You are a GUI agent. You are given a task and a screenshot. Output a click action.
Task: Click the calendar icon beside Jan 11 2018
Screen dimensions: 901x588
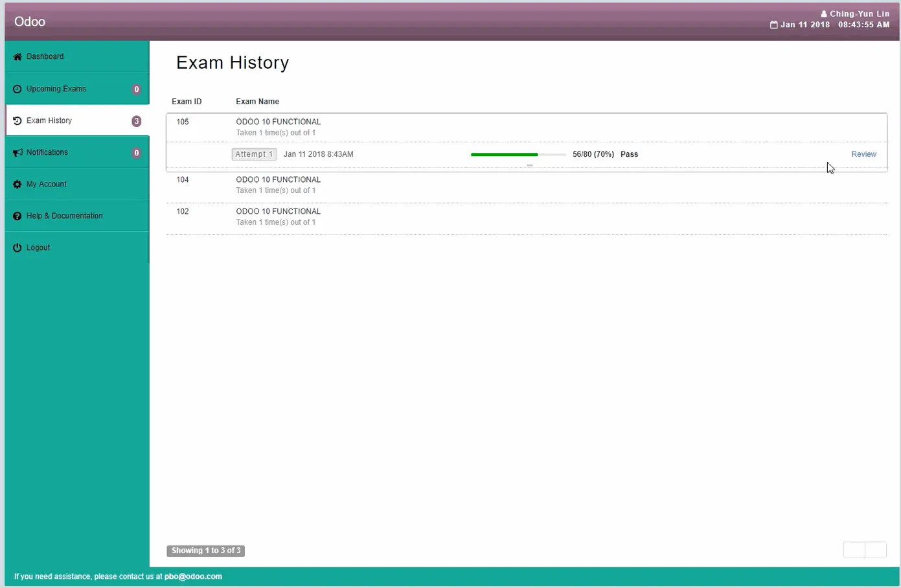coord(773,25)
